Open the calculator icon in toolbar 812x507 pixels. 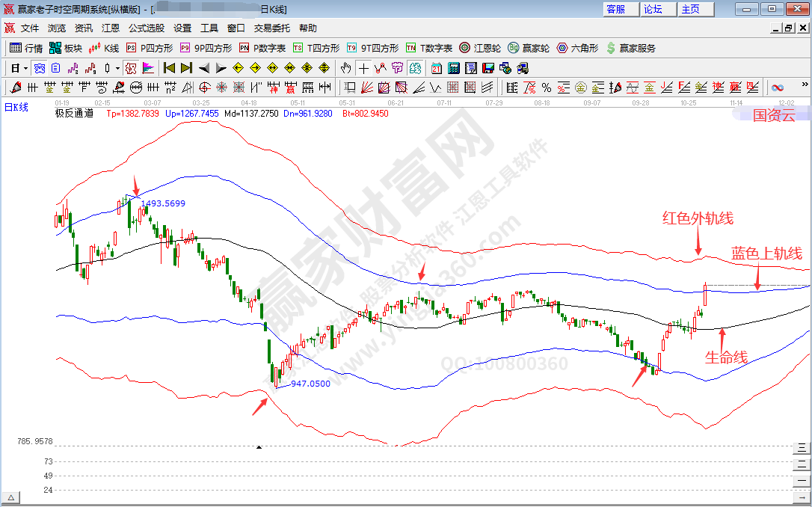pyautogui.click(x=453, y=68)
